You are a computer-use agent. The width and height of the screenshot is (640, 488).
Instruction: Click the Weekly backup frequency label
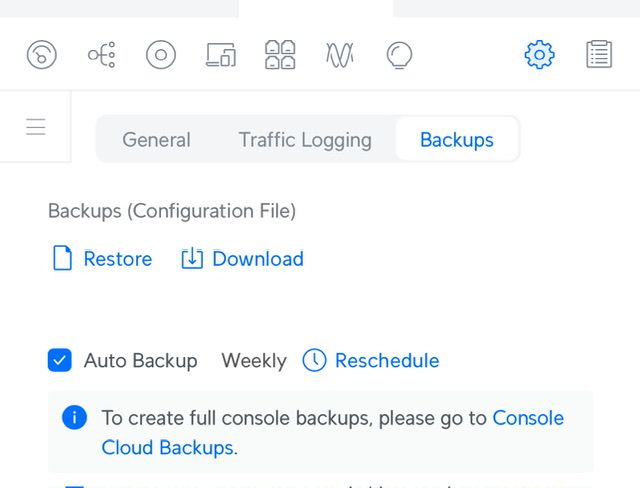click(254, 360)
